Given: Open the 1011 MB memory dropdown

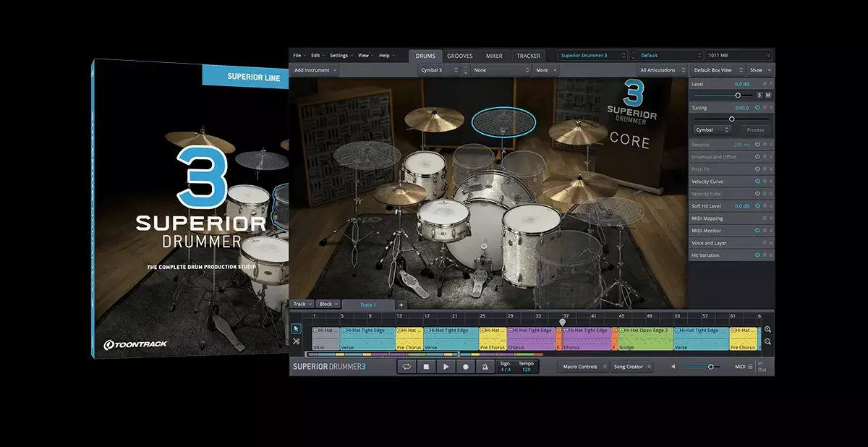Looking at the screenshot, I should point(739,56).
